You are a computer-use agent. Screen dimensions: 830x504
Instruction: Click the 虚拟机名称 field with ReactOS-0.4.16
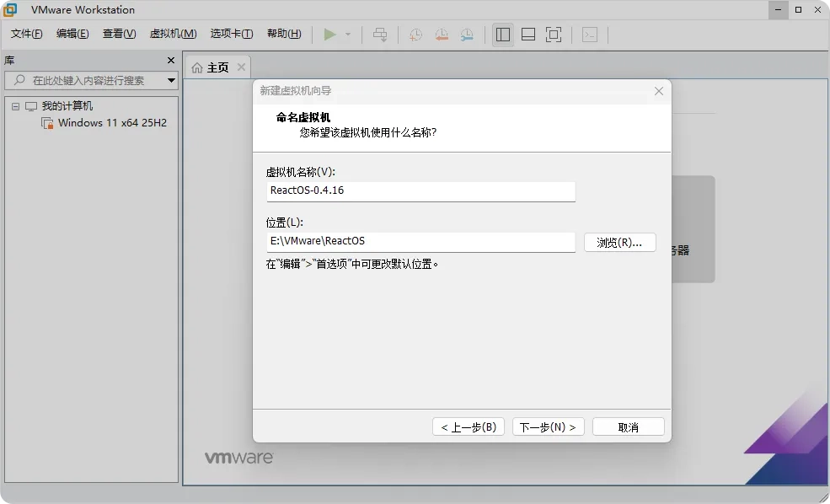(x=420, y=191)
